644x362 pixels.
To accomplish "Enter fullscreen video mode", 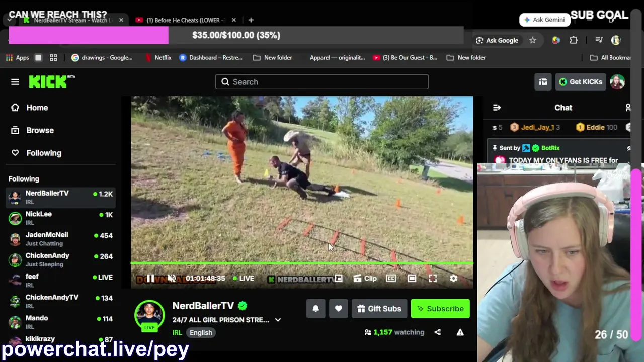I will [x=433, y=278].
